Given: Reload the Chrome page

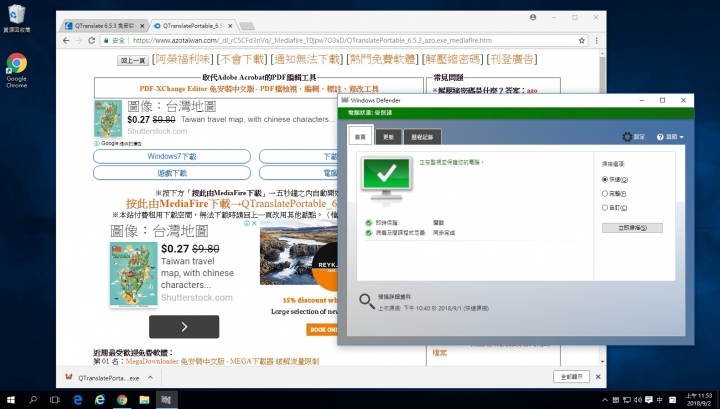Looking at the screenshot, I should [91, 40].
